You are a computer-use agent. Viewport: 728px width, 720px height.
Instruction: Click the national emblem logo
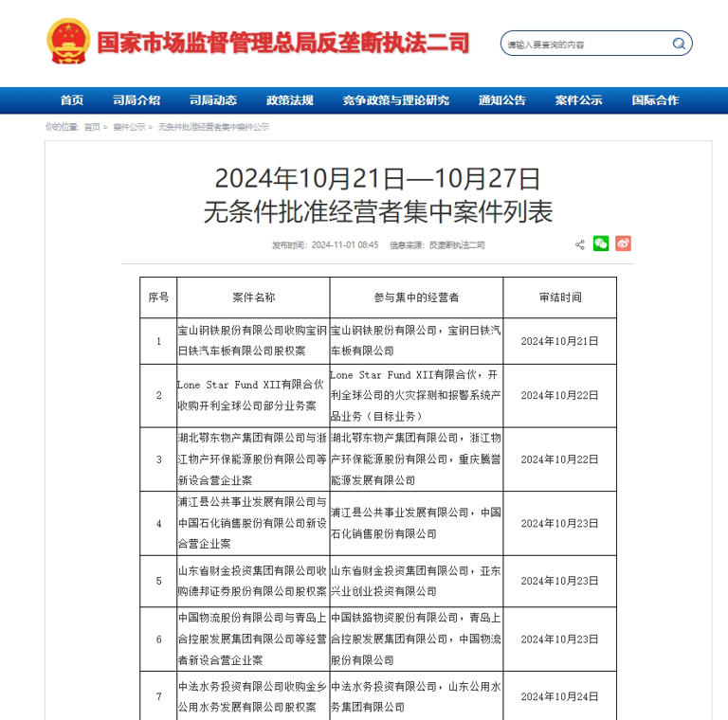pos(68,42)
